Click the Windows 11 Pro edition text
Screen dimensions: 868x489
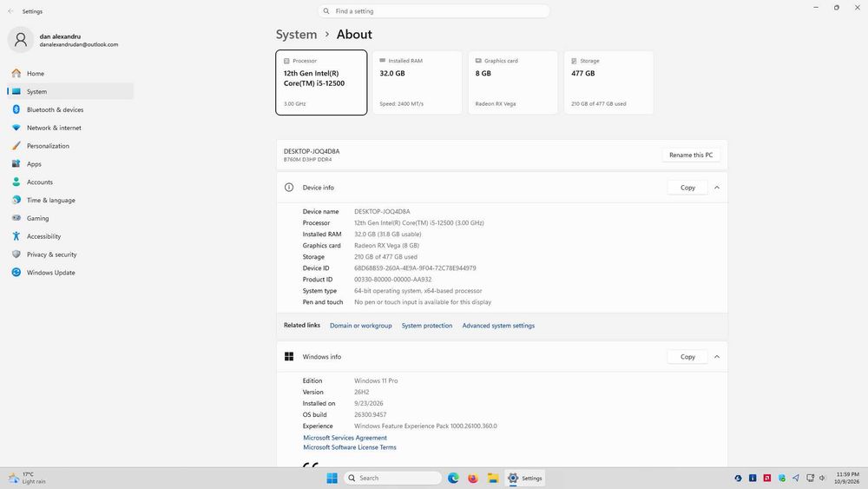pyautogui.click(x=376, y=381)
